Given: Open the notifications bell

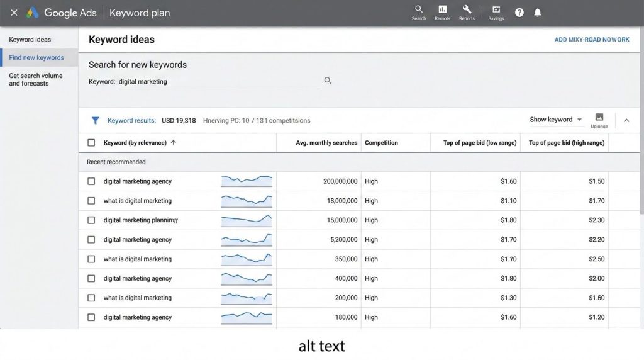Looking at the screenshot, I should (538, 13).
